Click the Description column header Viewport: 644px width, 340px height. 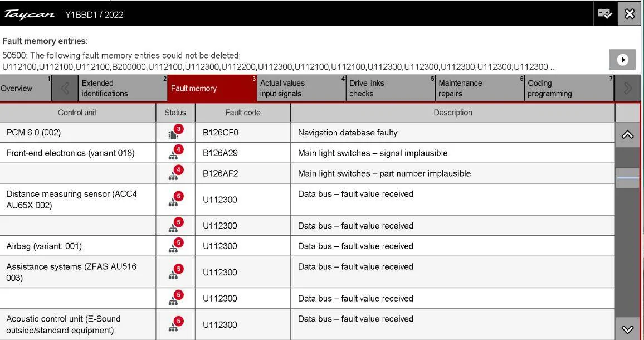click(x=452, y=113)
